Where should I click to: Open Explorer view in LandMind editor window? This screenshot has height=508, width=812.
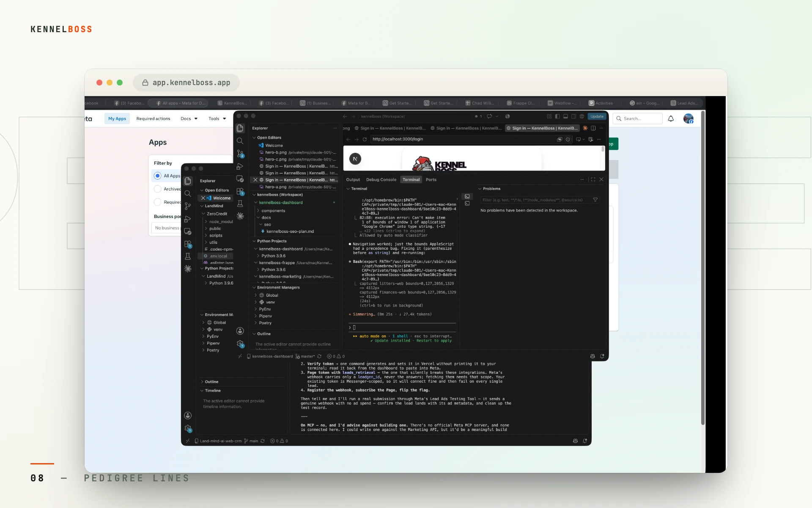click(188, 181)
